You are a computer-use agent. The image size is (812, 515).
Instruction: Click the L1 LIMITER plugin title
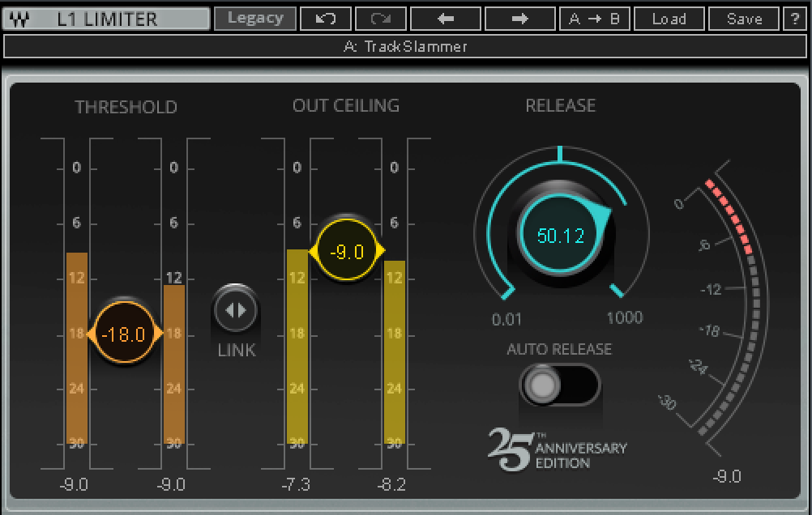click(x=107, y=19)
